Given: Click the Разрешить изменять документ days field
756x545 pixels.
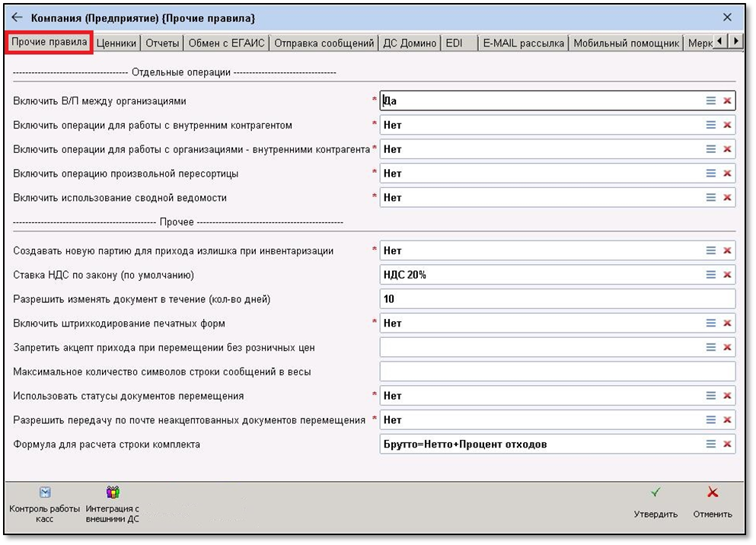Looking at the screenshot, I should [557, 299].
